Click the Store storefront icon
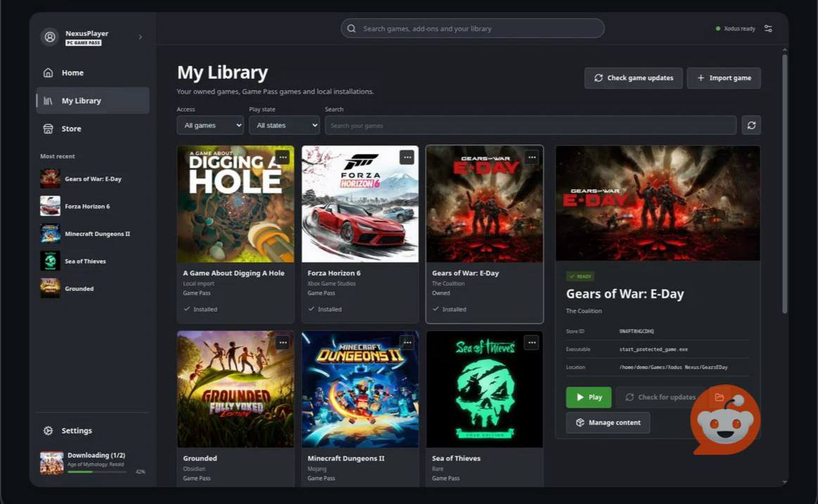This screenshot has width=818, height=504. coord(48,129)
